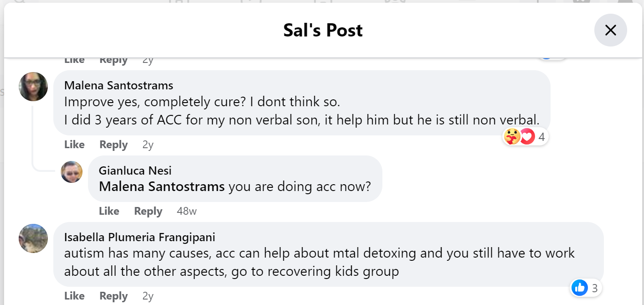Viewport: 644px width, 305px height.
Task: Close Sal's Post dialog
Action: point(610,30)
